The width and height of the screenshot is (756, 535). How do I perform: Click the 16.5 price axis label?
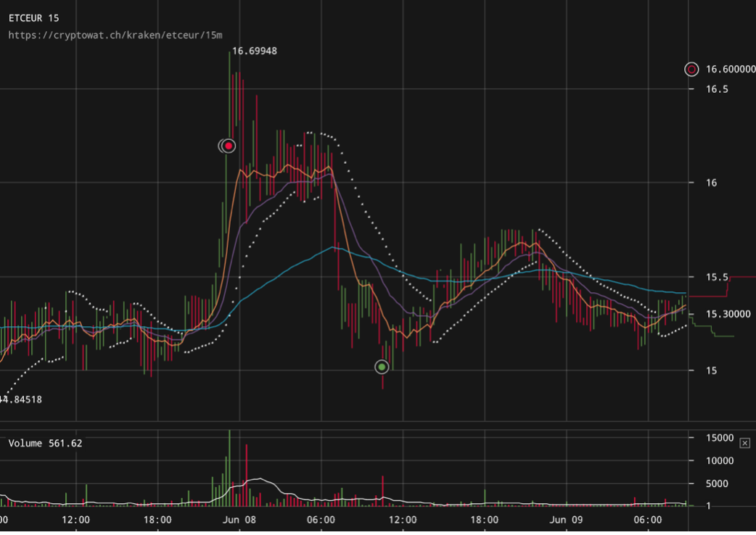pos(717,89)
